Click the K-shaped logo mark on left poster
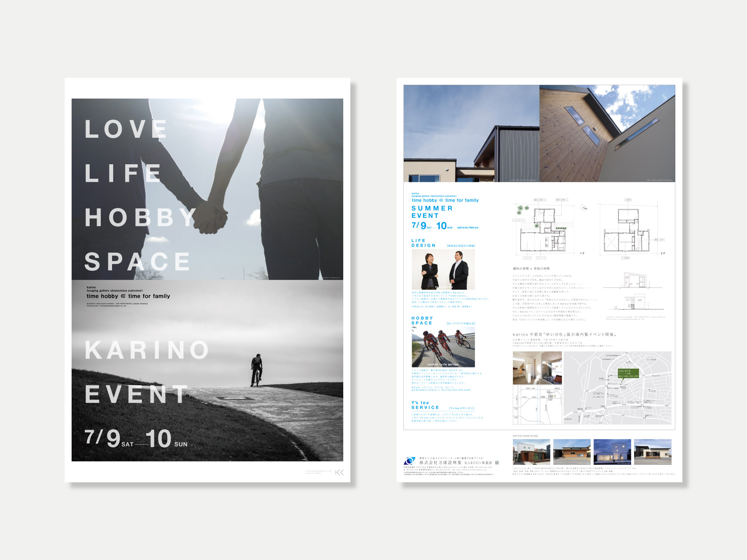 tap(339, 473)
